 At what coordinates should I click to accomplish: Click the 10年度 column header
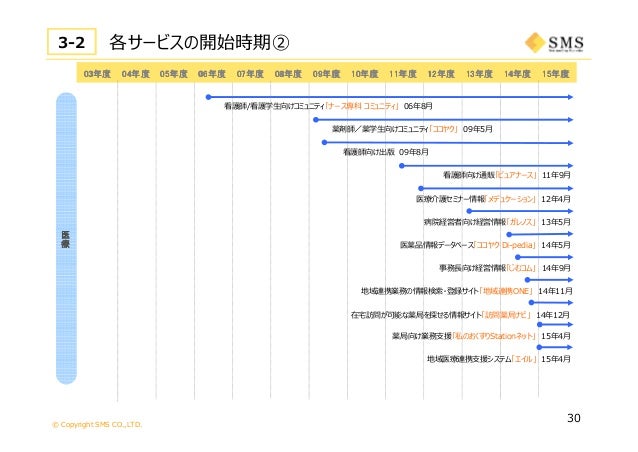click(365, 74)
